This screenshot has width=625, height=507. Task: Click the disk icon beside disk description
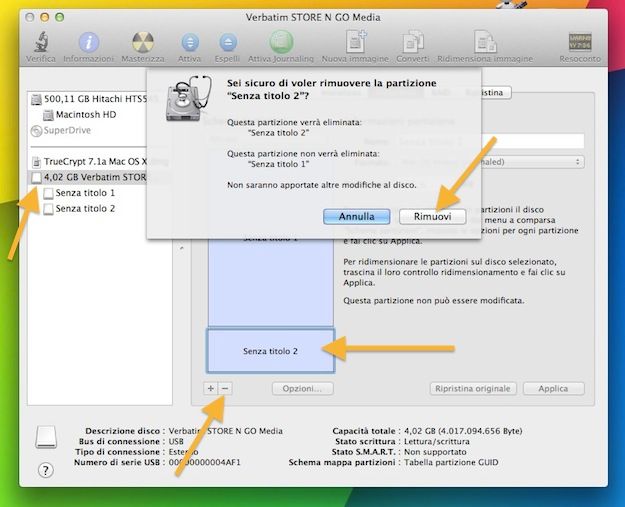[x=46, y=437]
